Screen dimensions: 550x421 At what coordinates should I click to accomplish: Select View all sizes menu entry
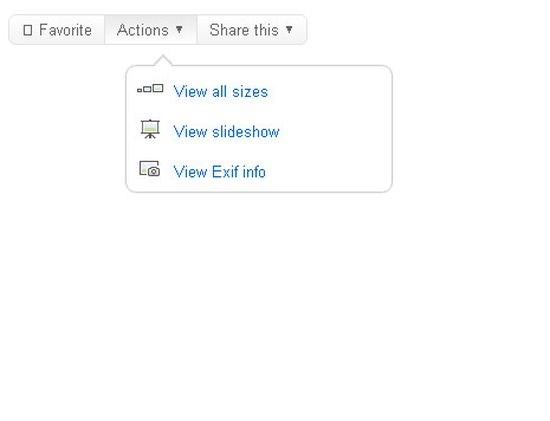pyautogui.click(x=221, y=92)
